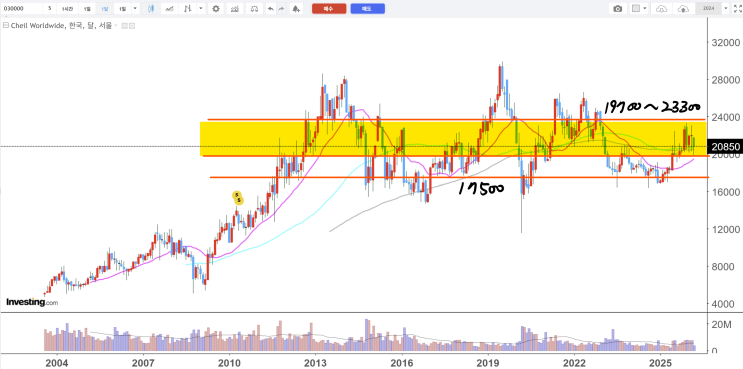Open the chart style dropdown arrow
The height and width of the screenshot is (369, 743).
[x=201, y=9]
